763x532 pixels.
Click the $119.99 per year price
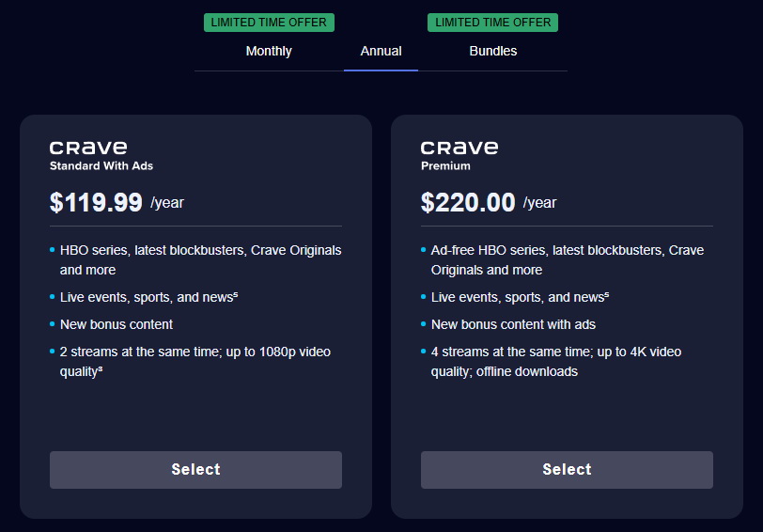96,202
